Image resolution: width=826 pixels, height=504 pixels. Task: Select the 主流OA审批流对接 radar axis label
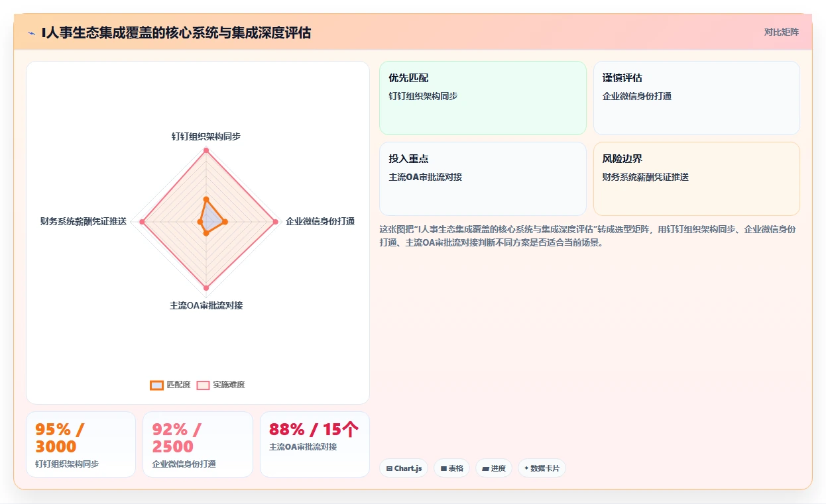(x=206, y=305)
